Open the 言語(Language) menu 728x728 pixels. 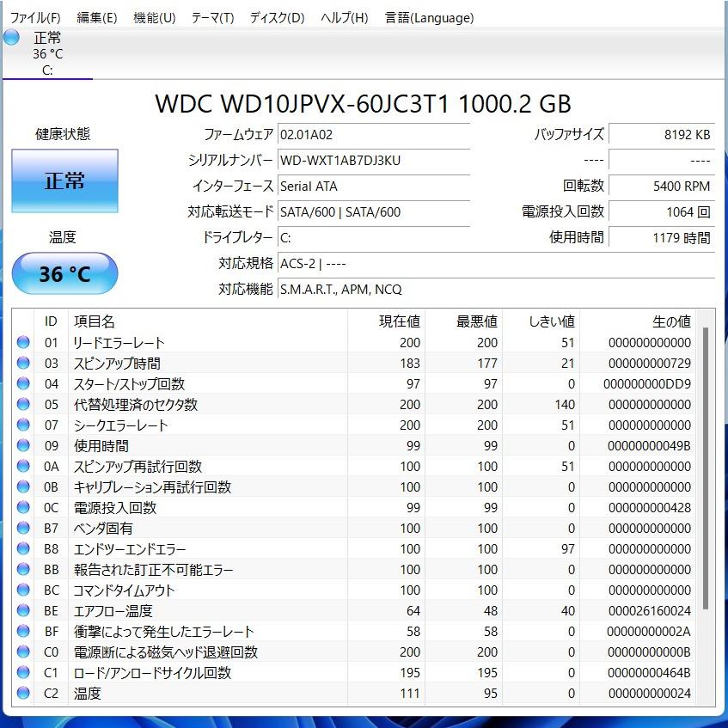[x=430, y=18]
